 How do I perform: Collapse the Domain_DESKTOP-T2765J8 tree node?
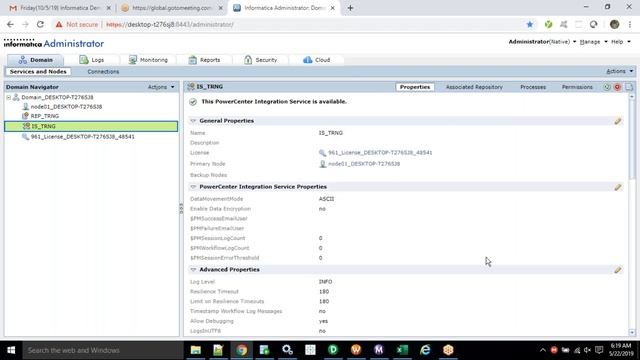click(9, 98)
